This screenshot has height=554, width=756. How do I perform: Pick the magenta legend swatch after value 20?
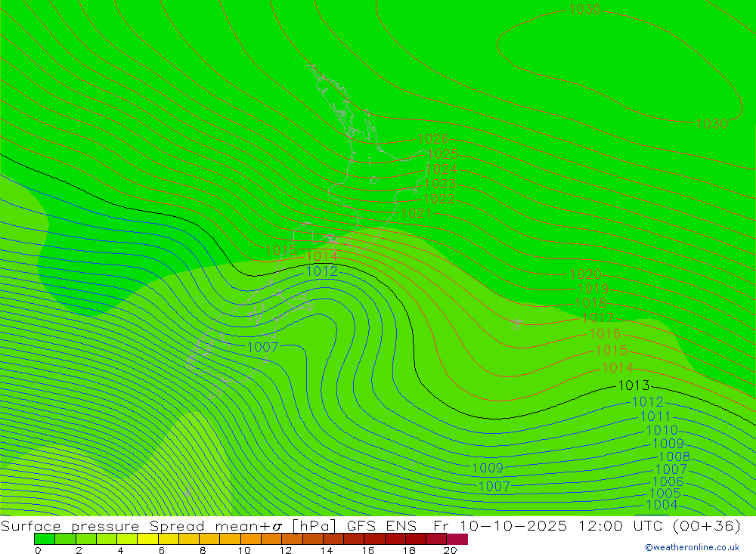457,539
